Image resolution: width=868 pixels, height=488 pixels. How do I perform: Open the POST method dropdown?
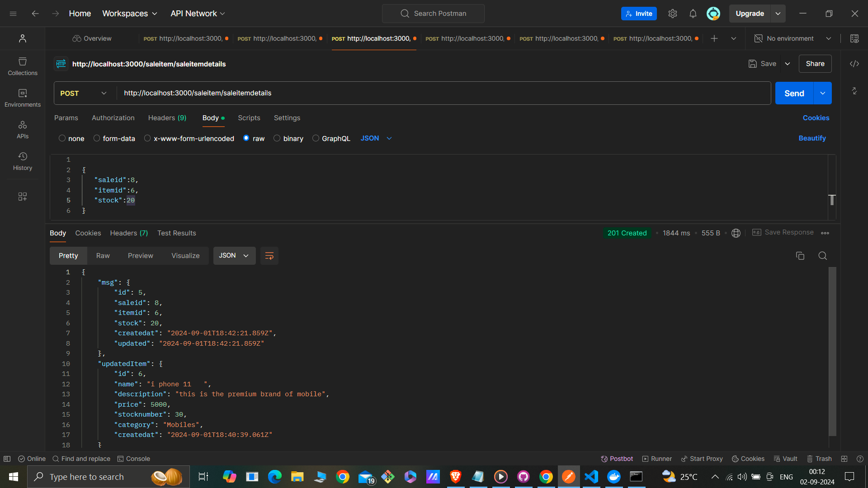(x=84, y=93)
